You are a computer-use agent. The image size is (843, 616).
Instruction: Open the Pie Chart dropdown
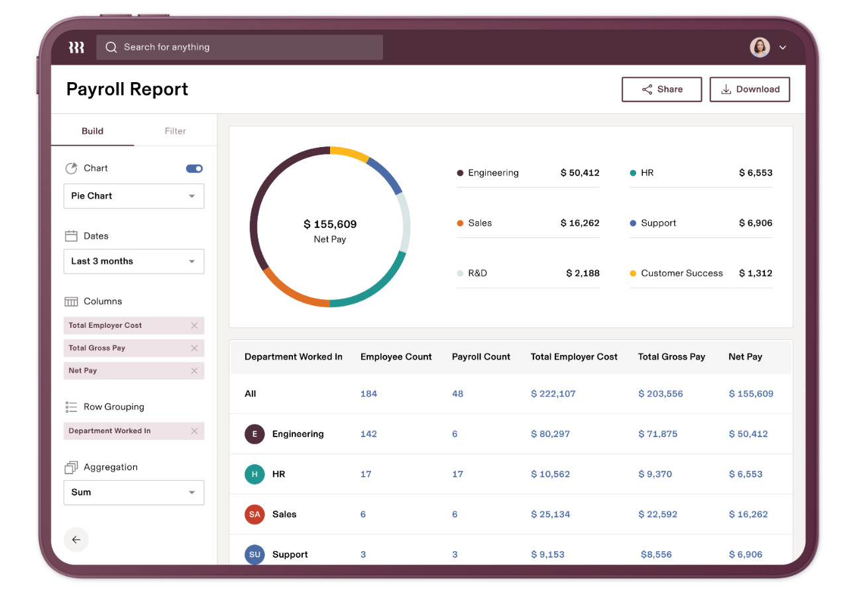coord(134,196)
